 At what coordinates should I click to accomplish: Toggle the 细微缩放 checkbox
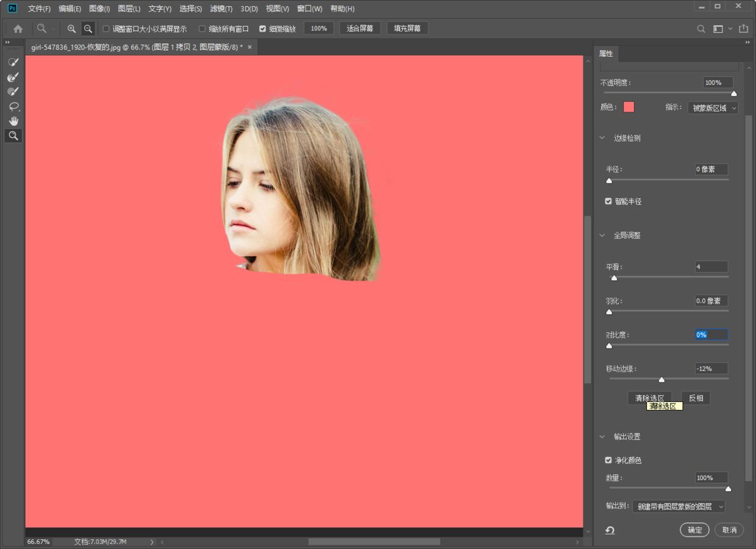coord(263,29)
